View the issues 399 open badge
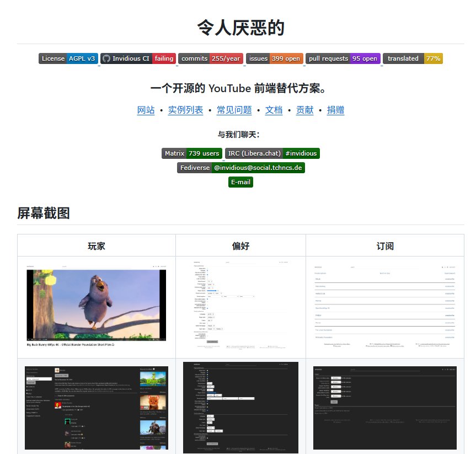The image size is (476, 454). 275,58
